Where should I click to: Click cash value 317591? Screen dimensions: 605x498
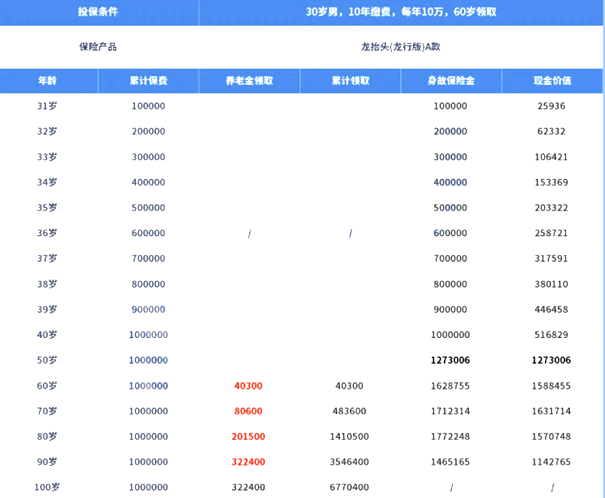[551, 258]
